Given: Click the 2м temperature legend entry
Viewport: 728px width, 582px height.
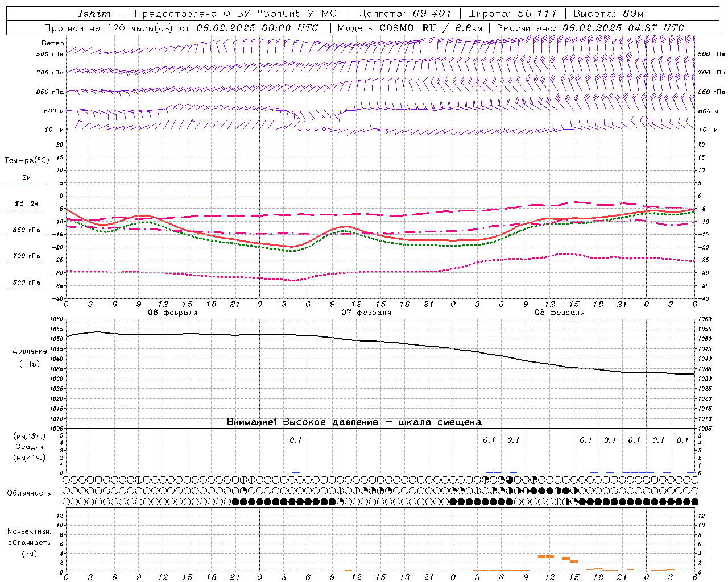Looking at the screenshot, I should 27,178.
